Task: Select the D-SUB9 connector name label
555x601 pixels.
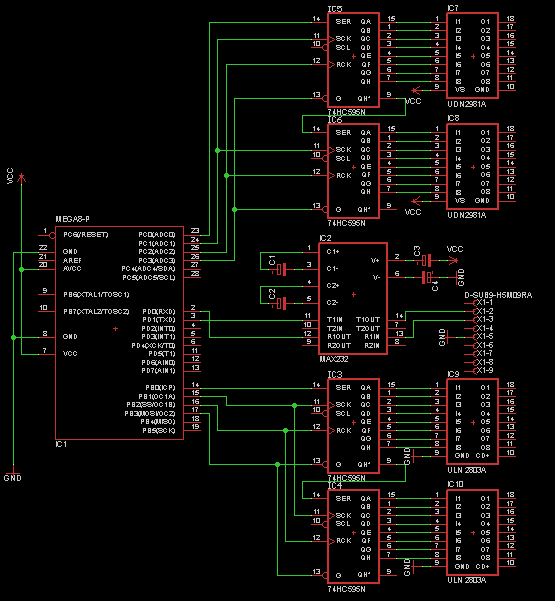Action: click(498, 295)
